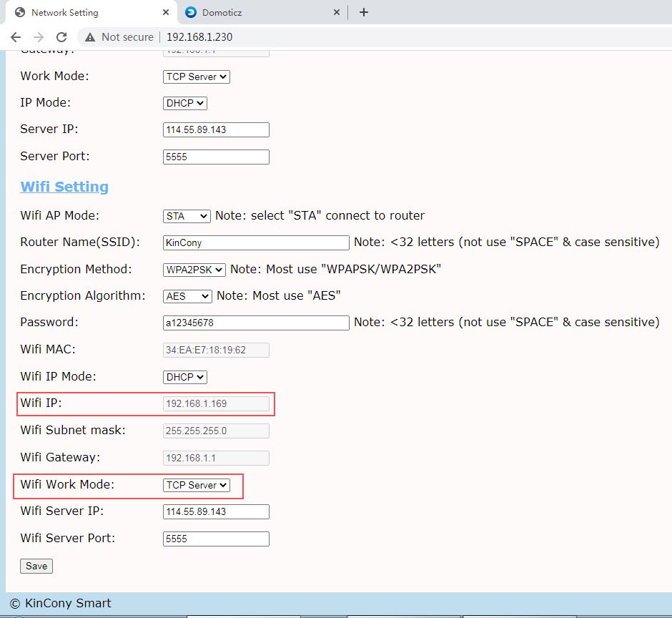Open the Encryption Method dropdown
The image size is (672, 618).
coord(194,270)
